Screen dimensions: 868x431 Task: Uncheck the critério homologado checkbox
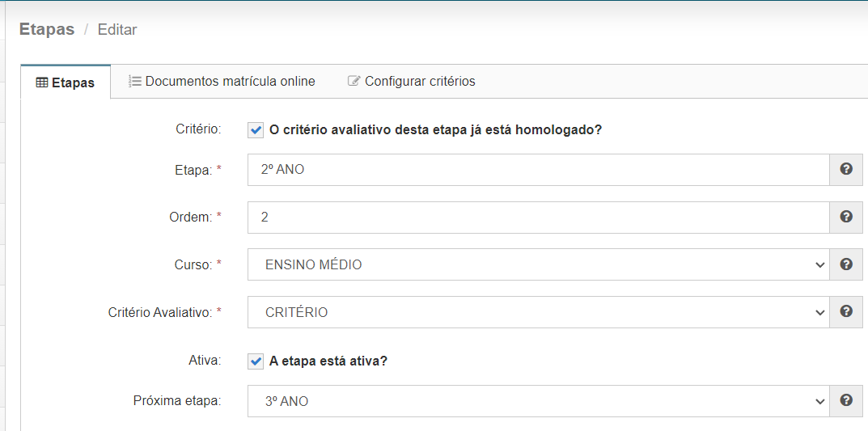(256, 130)
